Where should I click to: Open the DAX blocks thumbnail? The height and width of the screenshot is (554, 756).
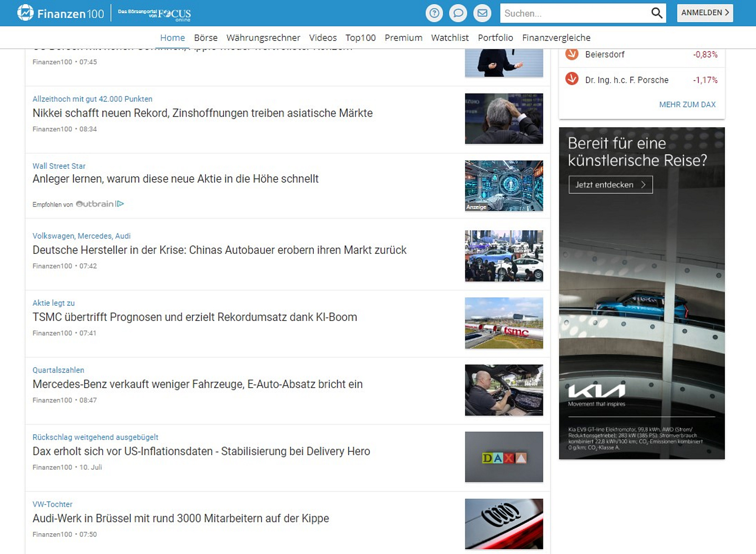tap(504, 457)
